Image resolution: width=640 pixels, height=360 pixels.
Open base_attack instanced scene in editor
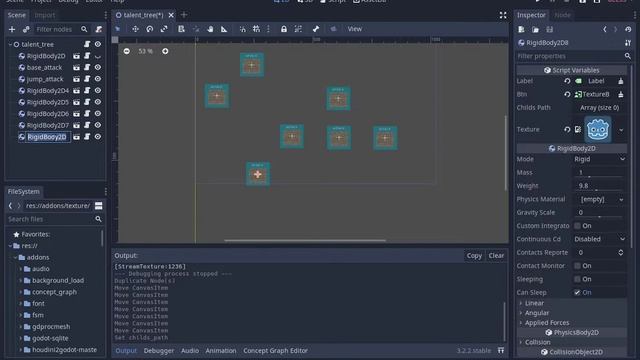click(x=76, y=67)
